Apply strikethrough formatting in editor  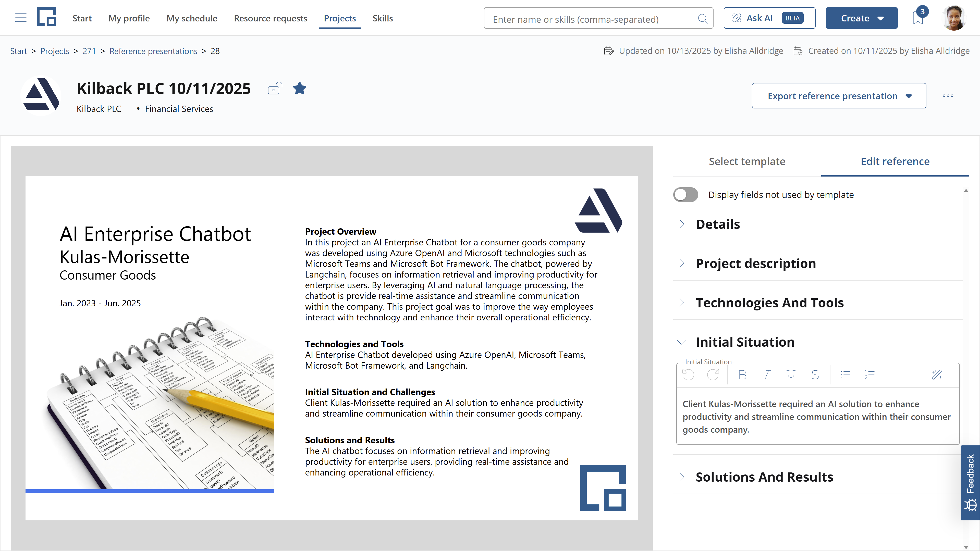[815, 374]
